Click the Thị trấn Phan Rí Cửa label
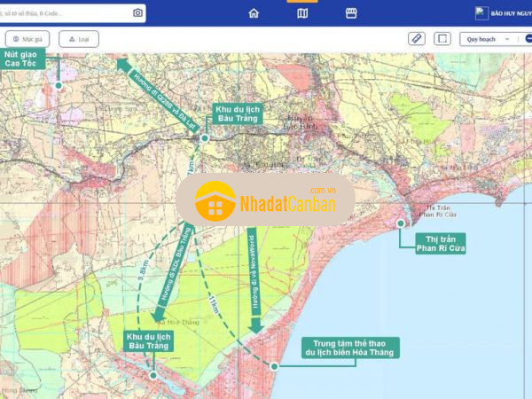 click(x=442, y=243)
